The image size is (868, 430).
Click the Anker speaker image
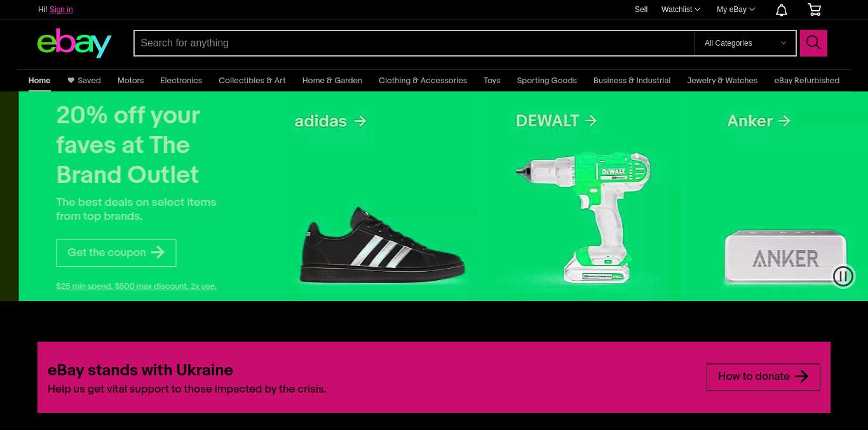(x=786, y=257)
